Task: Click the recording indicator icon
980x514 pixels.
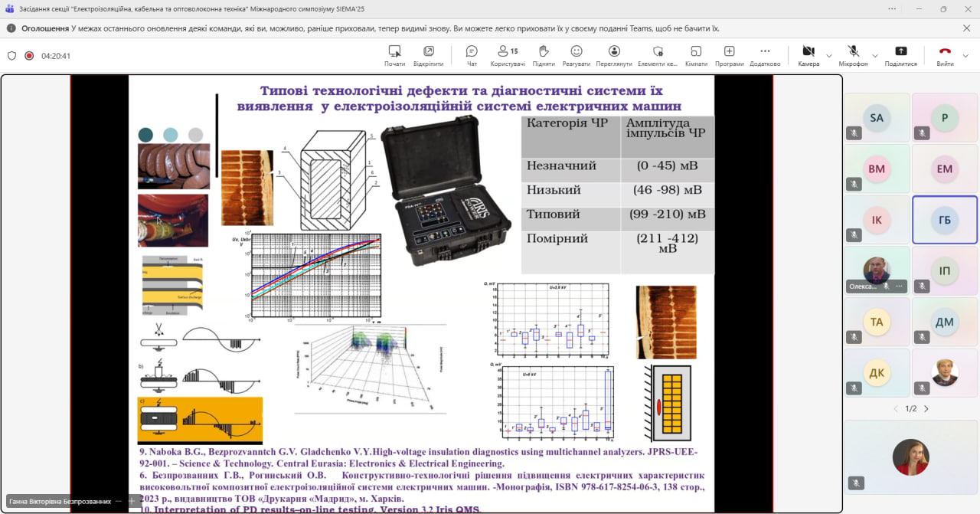Action: point(29,56)
